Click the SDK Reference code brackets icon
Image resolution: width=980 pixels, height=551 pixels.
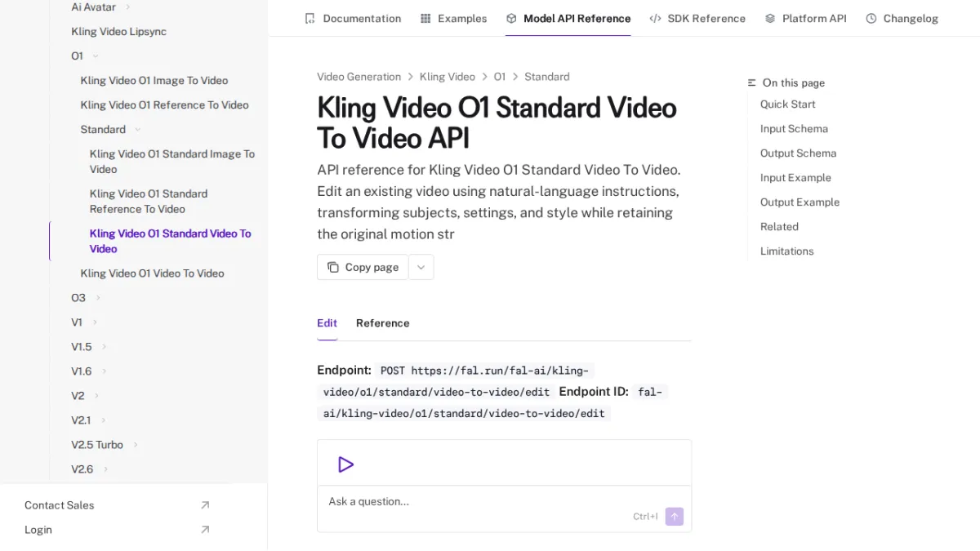(x=655, y=18)
